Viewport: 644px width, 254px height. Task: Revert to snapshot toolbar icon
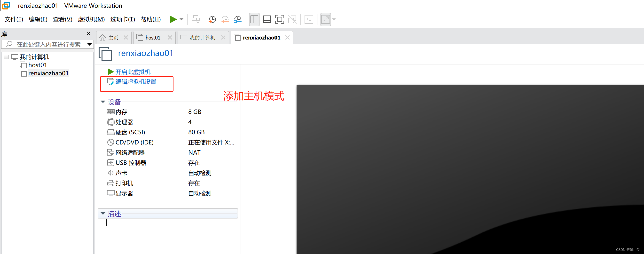click(225, 19)
